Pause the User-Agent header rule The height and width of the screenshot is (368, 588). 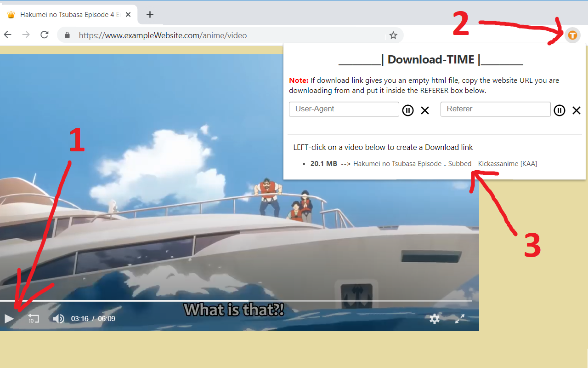[x=408, y=110]
